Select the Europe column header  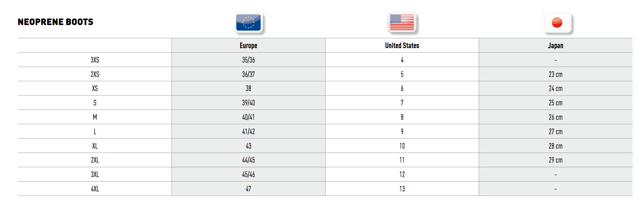tap(249, 45)
